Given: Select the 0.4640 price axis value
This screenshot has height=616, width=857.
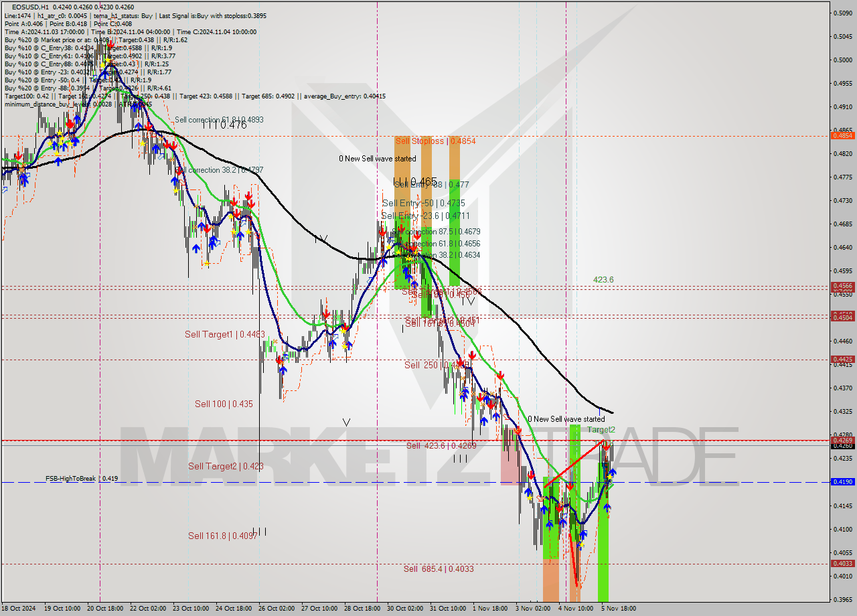Looking at the screenshot, I should point(842,247).
